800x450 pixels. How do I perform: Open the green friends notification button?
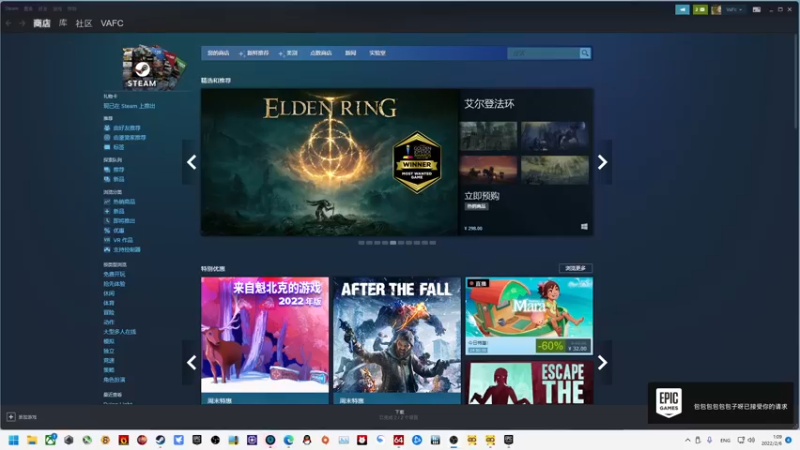point(700,10)
